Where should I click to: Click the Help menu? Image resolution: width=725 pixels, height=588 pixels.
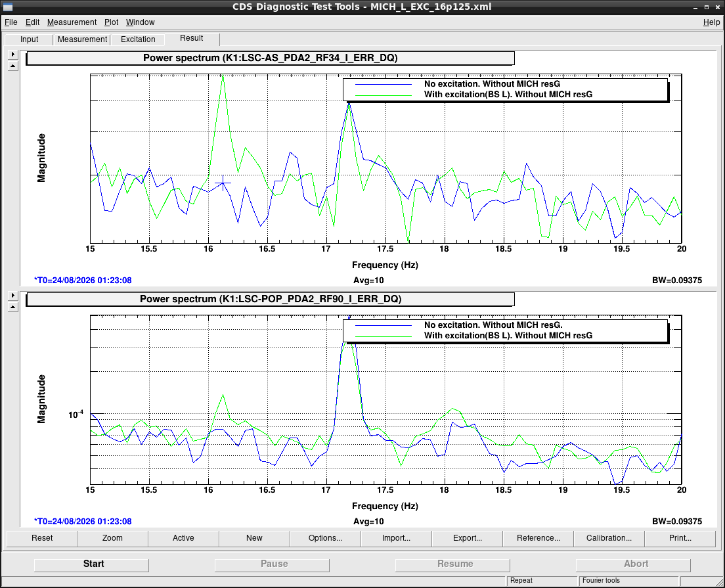pos(711,22)
